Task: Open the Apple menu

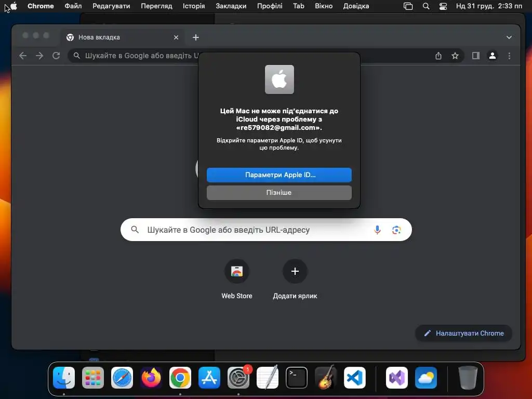Action: click(x=14, y=6)
